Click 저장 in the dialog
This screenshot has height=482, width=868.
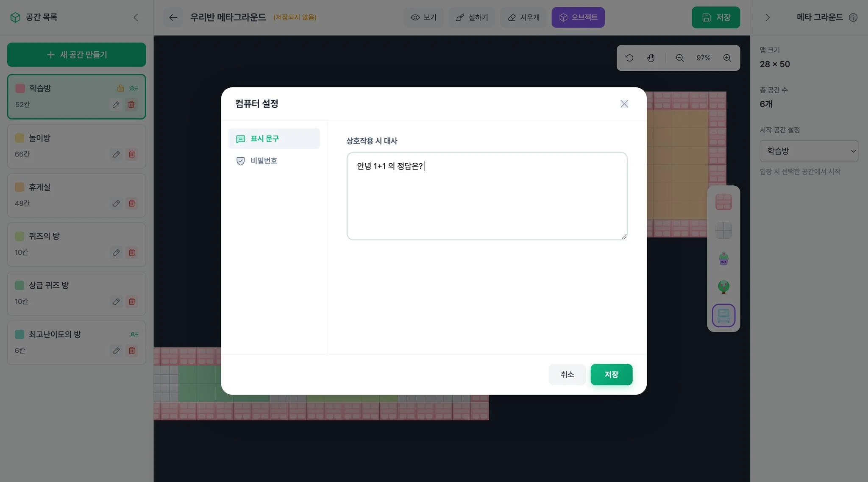point(611,375)
